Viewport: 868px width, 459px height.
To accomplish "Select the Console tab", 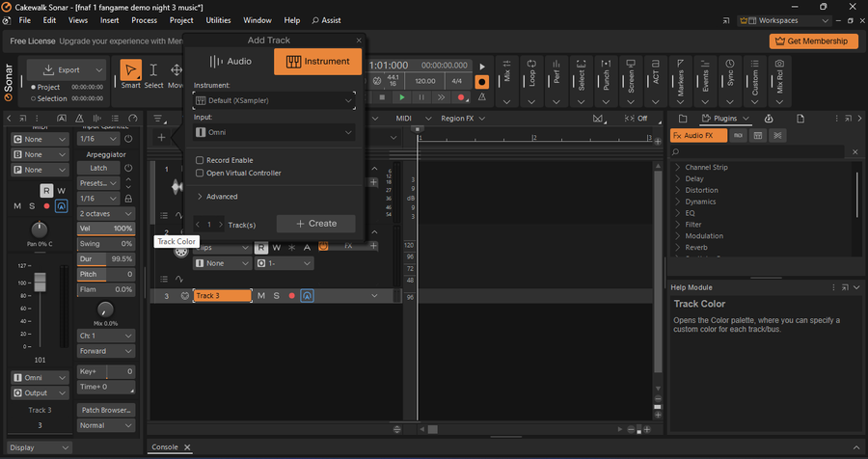I will pyautogui.click(x=165, y=447).
